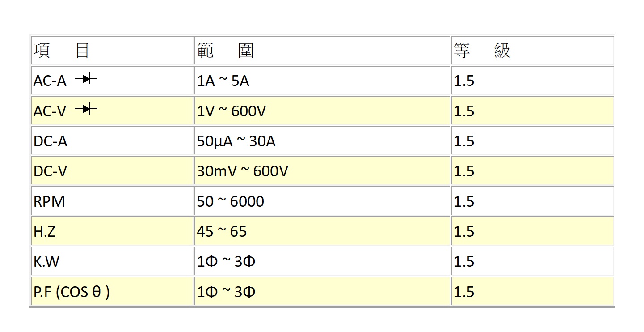Click the diode symbol beside AC-V
Screen dimensions: 644x332
pos(86,109)
